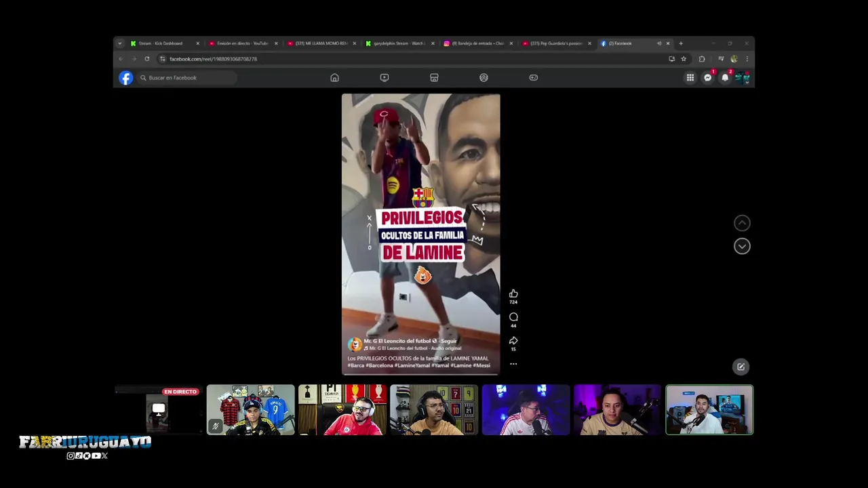Screen dimensions: 868x488
Task: Open Mr. G El Leoncito del futbol profile
Action: click(x=397, y=341)
